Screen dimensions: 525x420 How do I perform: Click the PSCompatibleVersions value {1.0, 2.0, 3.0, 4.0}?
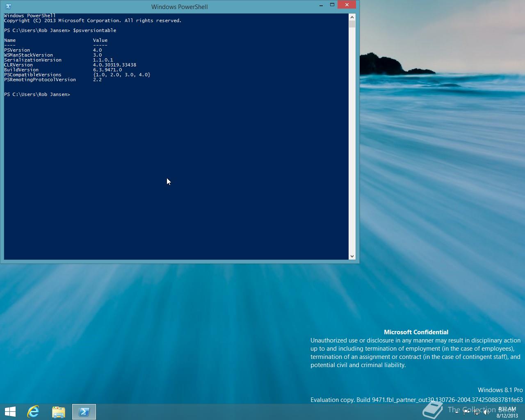tap(122, 75)
